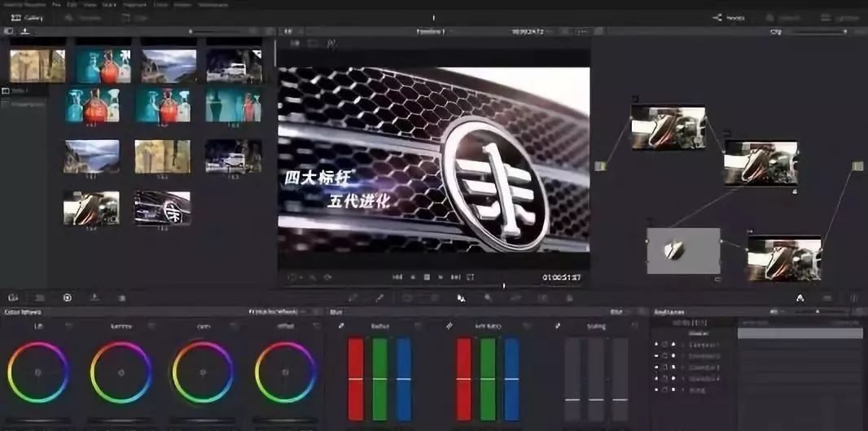Stop viewer playback
The image size is (868, 431).
(427, 277)
